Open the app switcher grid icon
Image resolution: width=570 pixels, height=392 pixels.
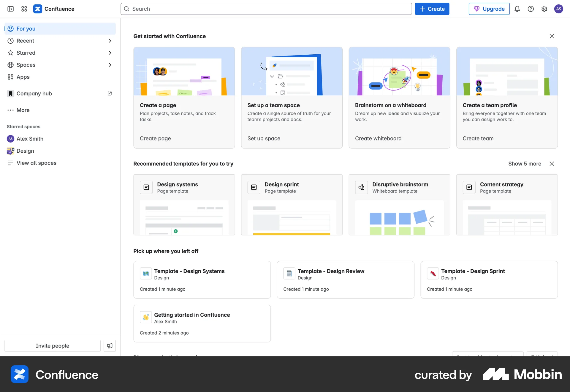(x=24, y=9)
